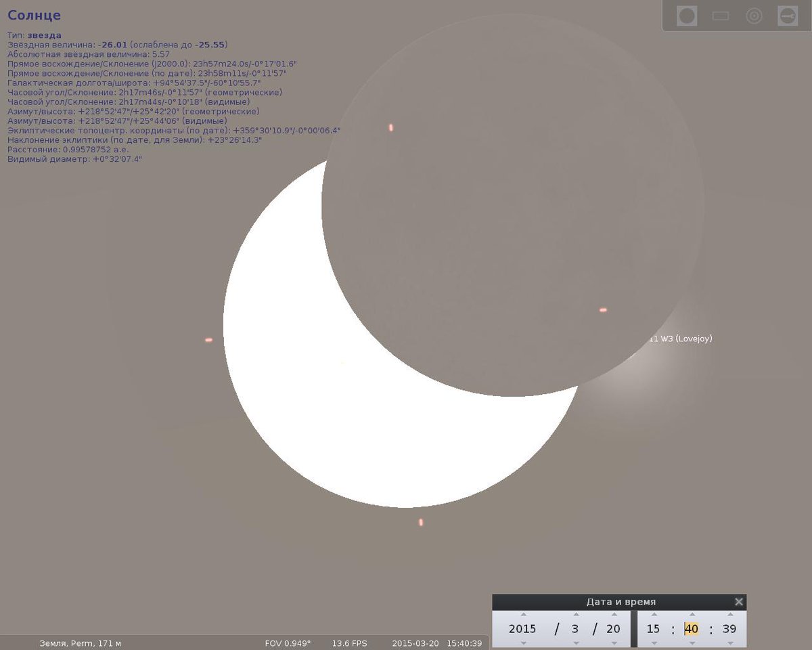Increase the day 20 with up arrow

[x=613, y=615]
